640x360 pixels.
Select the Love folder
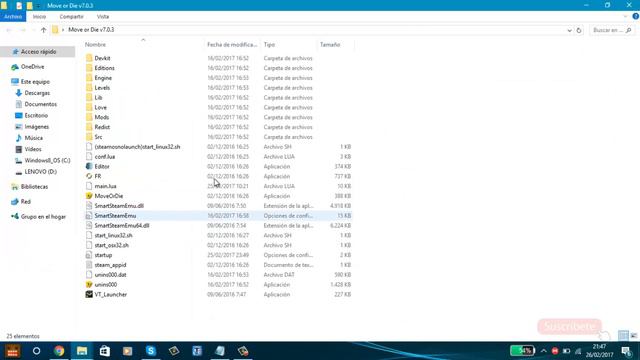100,107
